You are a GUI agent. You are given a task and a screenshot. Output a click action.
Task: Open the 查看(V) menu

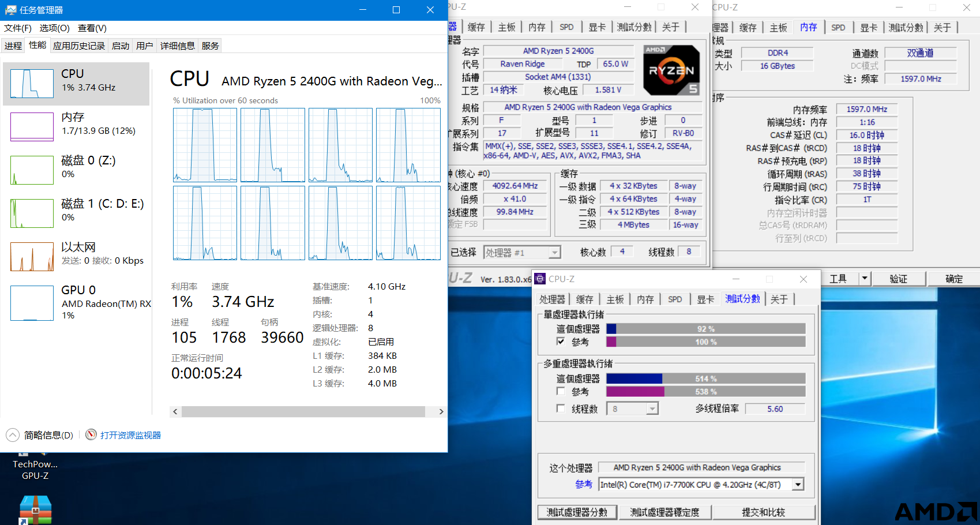[x=92, y=28]
